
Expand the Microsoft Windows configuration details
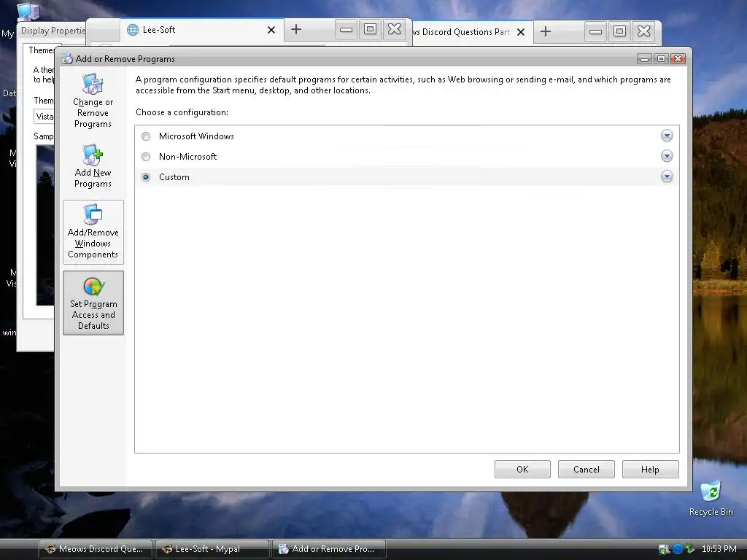click(667, 136)
